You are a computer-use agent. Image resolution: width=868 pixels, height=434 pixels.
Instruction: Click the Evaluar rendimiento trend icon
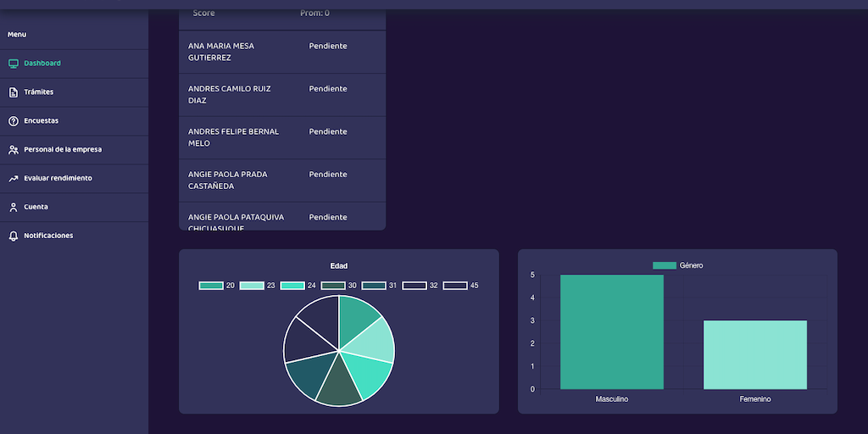point(14,179)
